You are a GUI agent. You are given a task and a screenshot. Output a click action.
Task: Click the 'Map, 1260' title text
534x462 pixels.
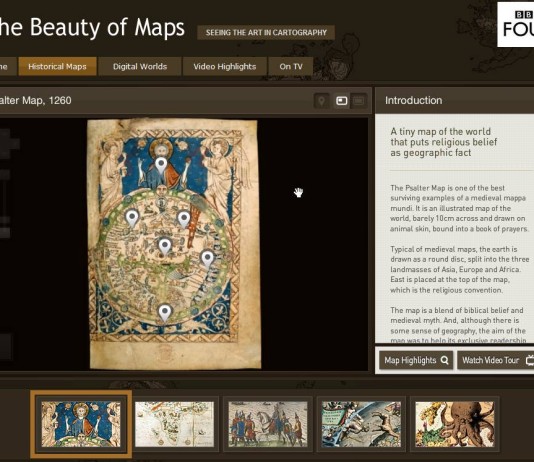pos(47,101)
